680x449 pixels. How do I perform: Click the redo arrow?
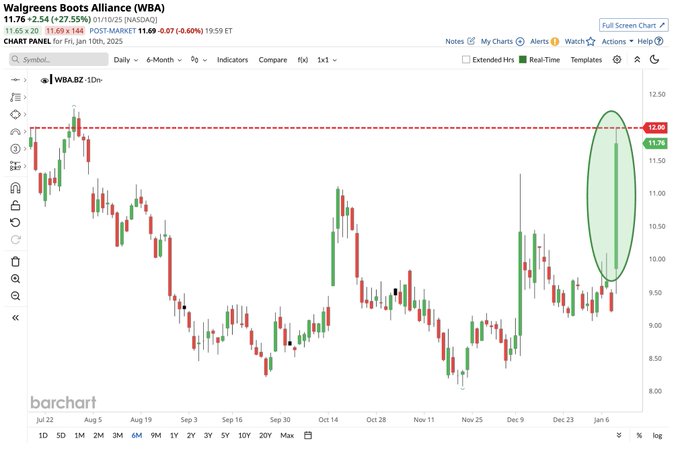[15, 240]
